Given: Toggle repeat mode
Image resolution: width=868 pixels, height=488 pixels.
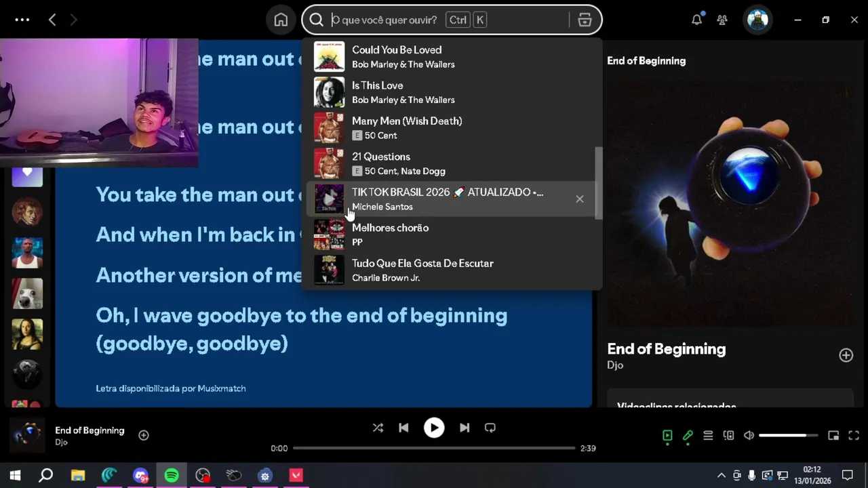Looking at the screenshot, I should 490,428.
